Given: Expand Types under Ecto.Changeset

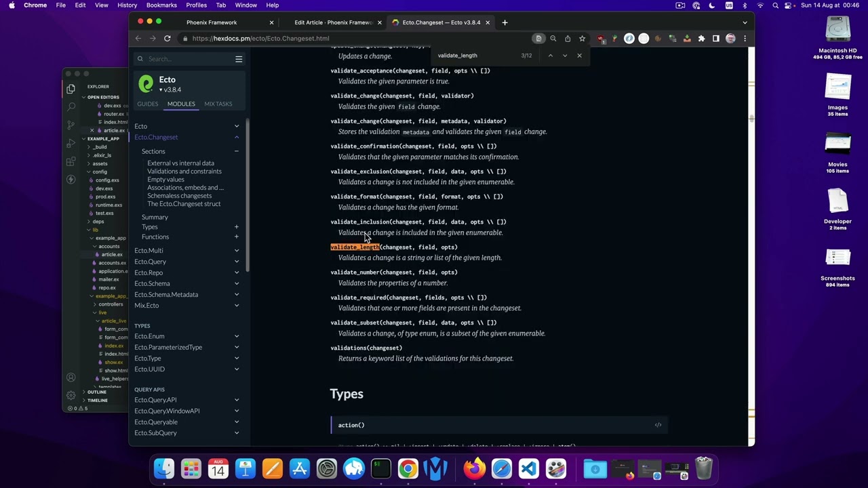Looking at the screenshot, I should tap(237, 227).
